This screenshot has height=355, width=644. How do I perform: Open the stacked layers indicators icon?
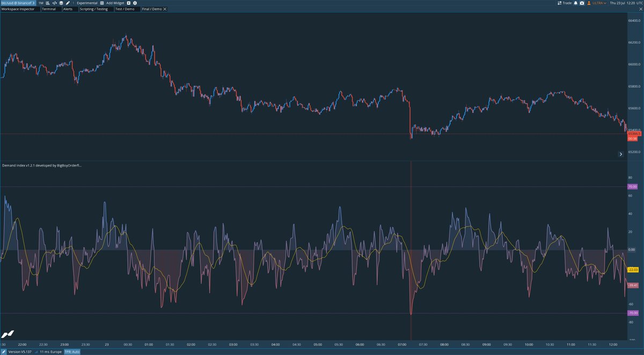(61, 3)
